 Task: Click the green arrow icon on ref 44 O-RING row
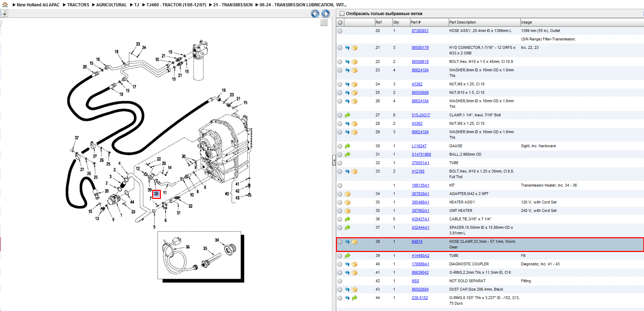(354, 298)
